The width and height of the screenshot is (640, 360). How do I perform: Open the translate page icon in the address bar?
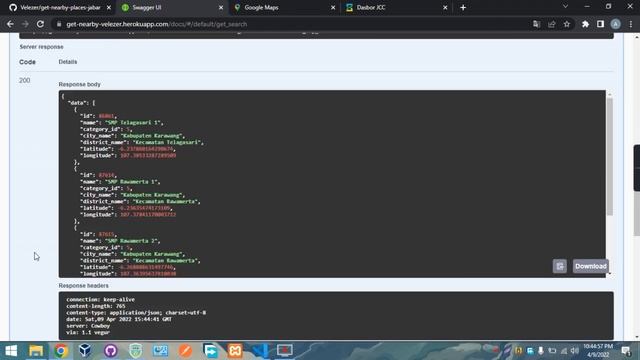[x=536, y=24]
